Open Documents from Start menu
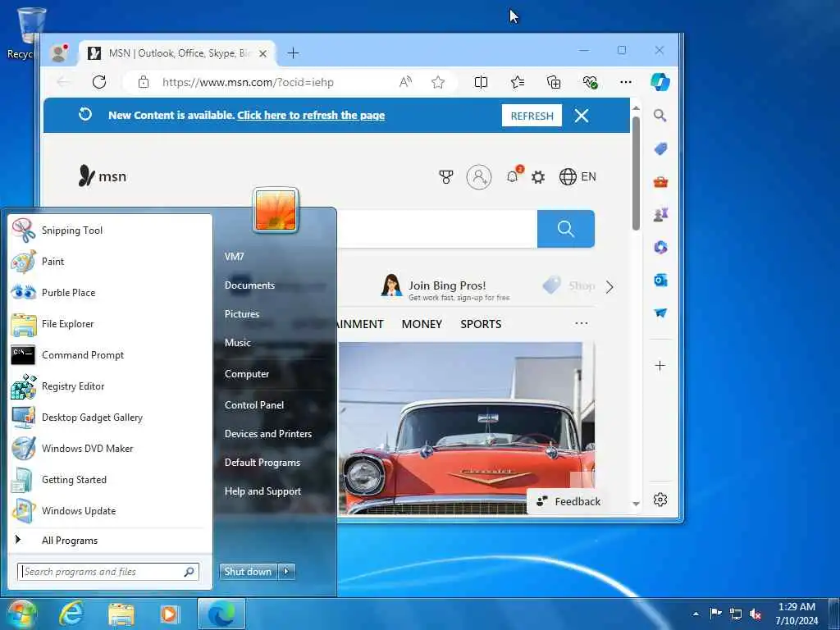Viewport: 840px width, 630px height. point(249,285)
